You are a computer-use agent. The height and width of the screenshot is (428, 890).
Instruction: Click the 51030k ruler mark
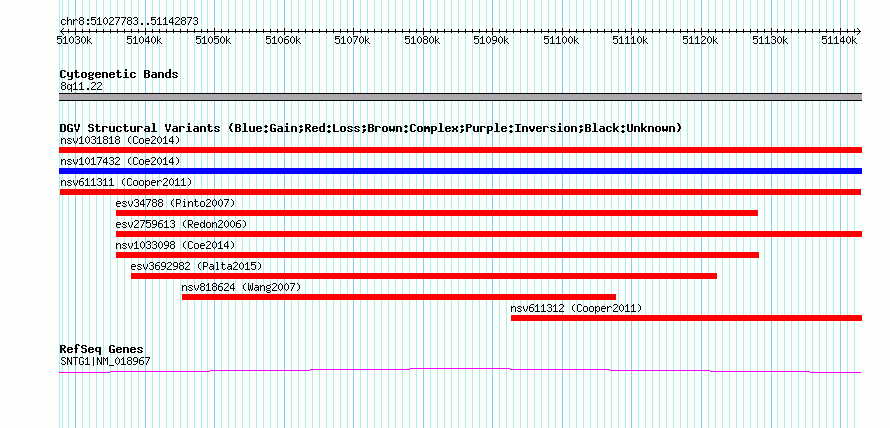point(75,40)
